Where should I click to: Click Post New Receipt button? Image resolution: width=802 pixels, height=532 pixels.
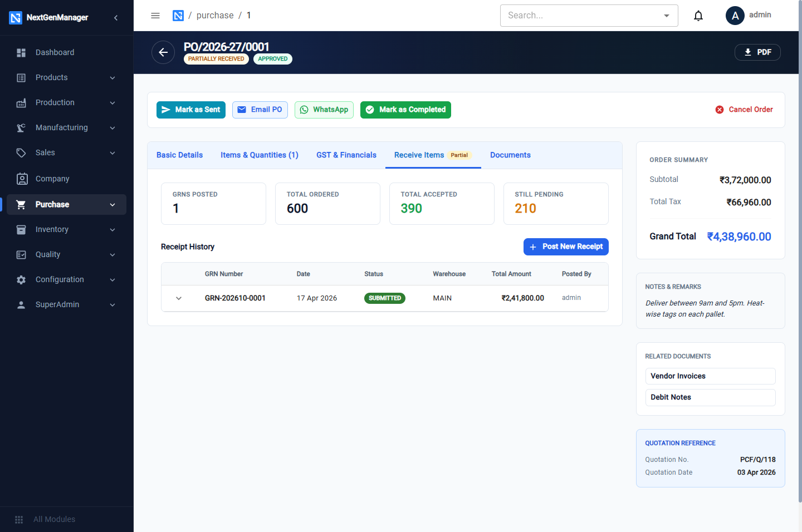[x=566, y=247]
